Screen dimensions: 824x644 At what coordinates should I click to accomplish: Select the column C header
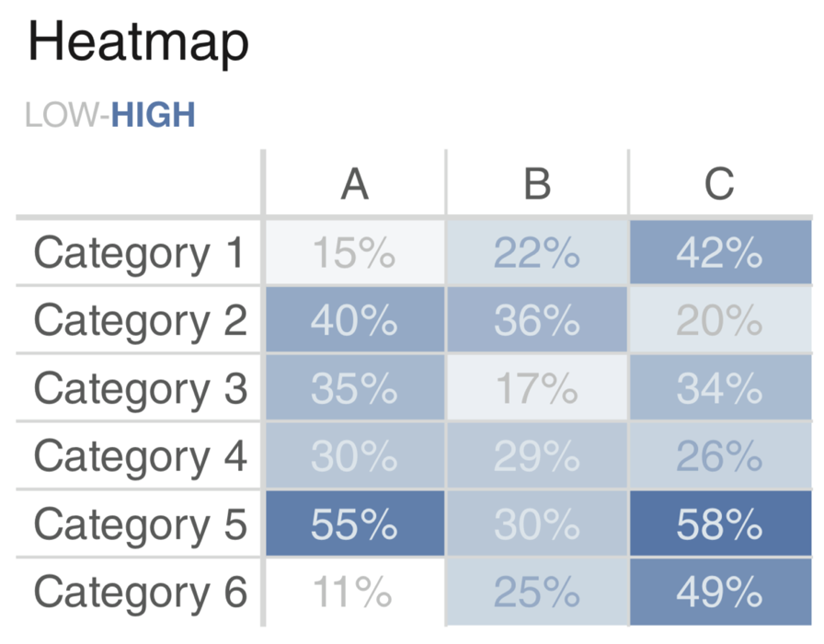(x=719, y=184)
